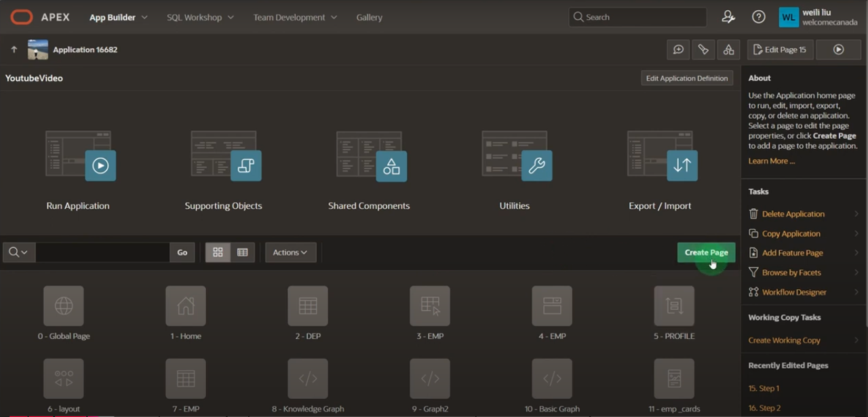Click the top Search field
The image size is (868, 417).
click(637, 17)
